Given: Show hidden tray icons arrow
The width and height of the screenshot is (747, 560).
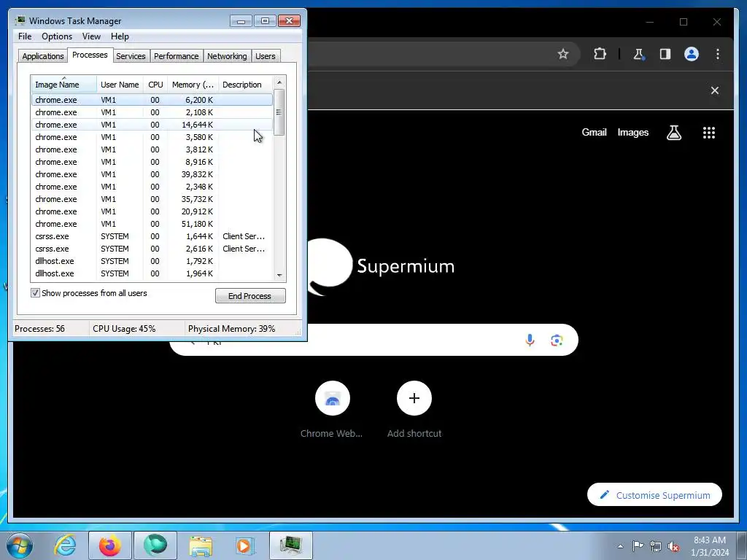Looking at the screenshot, I should [x=620, y=546].
